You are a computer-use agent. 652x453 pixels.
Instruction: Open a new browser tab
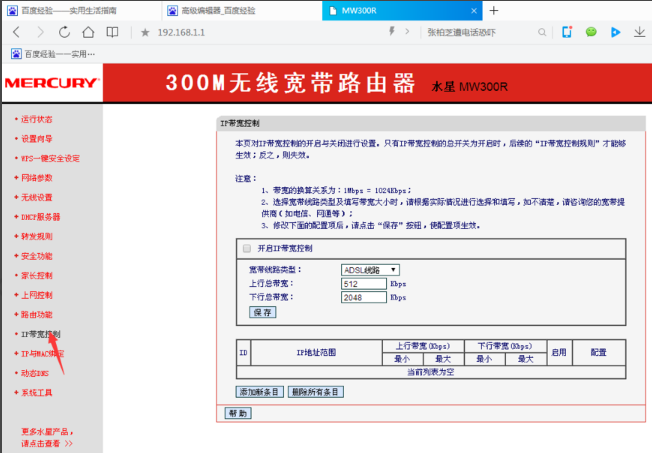pos(493,9)
